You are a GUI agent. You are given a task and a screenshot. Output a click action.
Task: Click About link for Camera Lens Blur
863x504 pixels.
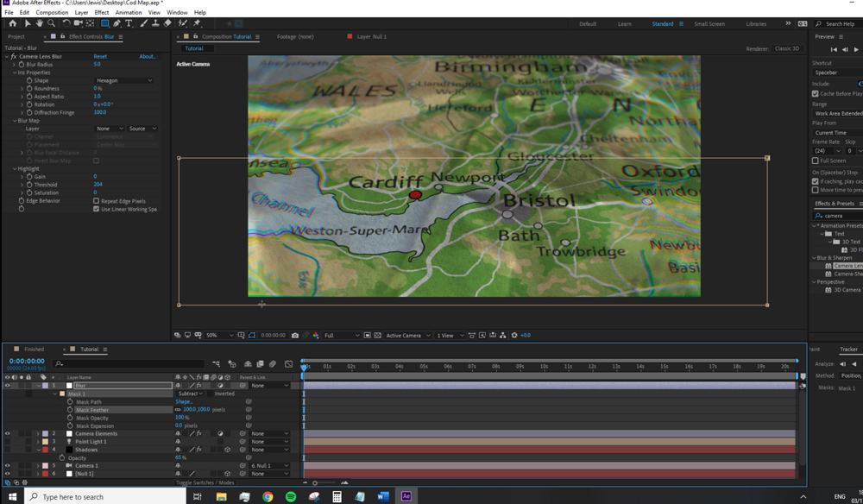pyautogui.click(x=147, y=56)
